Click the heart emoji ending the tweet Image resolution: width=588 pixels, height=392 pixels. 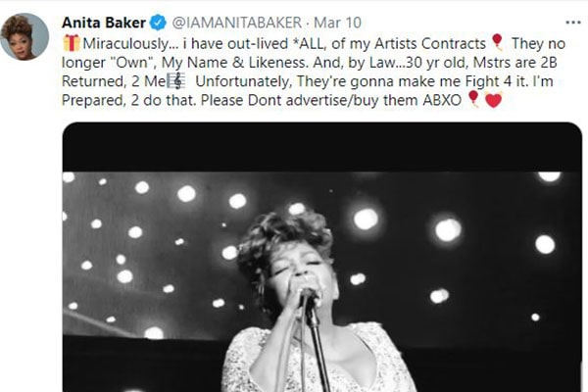pos(493,100)
